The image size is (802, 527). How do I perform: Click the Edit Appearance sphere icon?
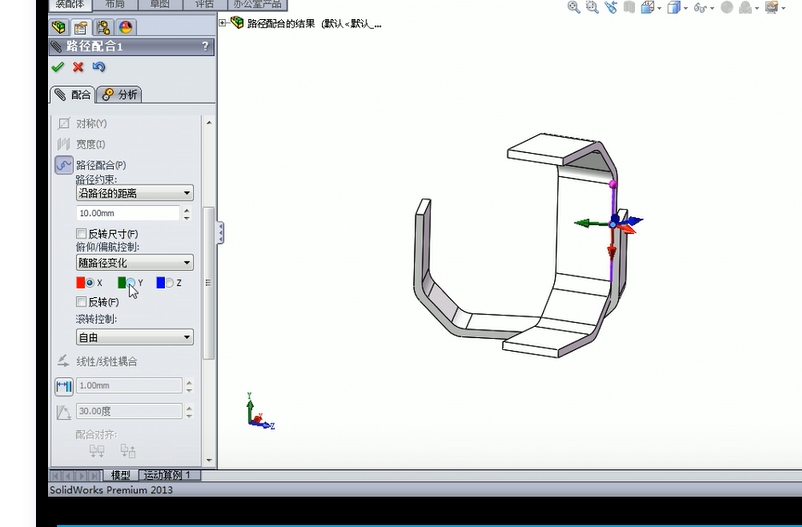pos(727,7)
